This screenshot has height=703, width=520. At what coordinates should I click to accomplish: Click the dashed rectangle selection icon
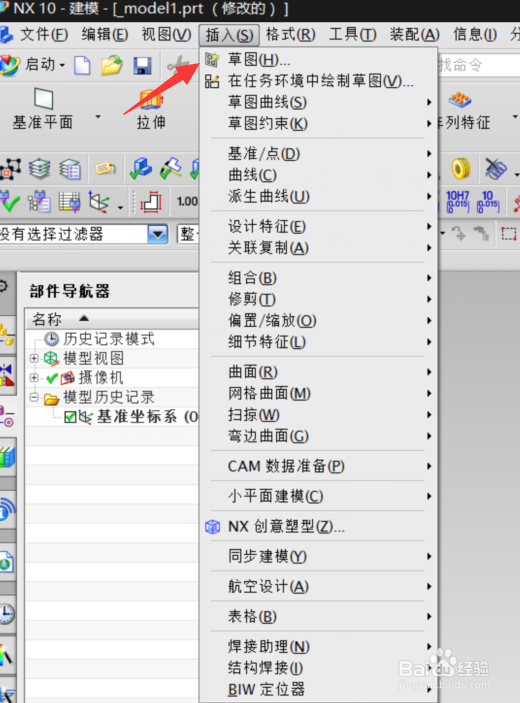509,234
